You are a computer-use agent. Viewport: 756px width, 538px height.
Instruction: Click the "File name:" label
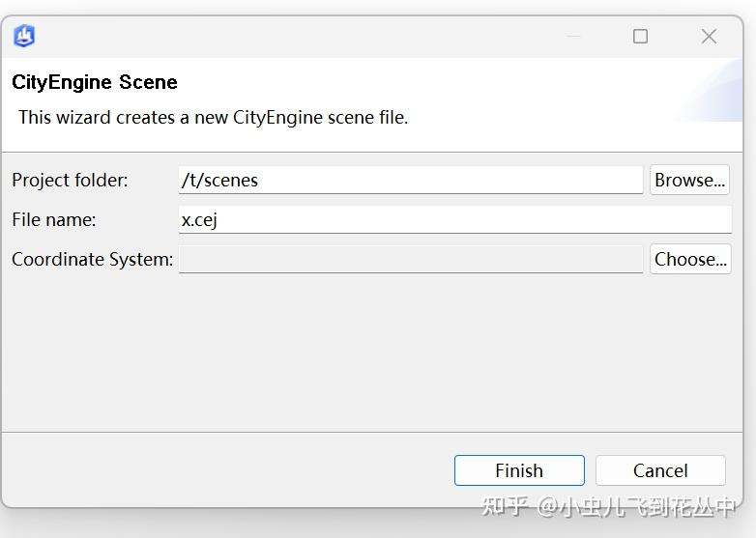tap(54, 219)
